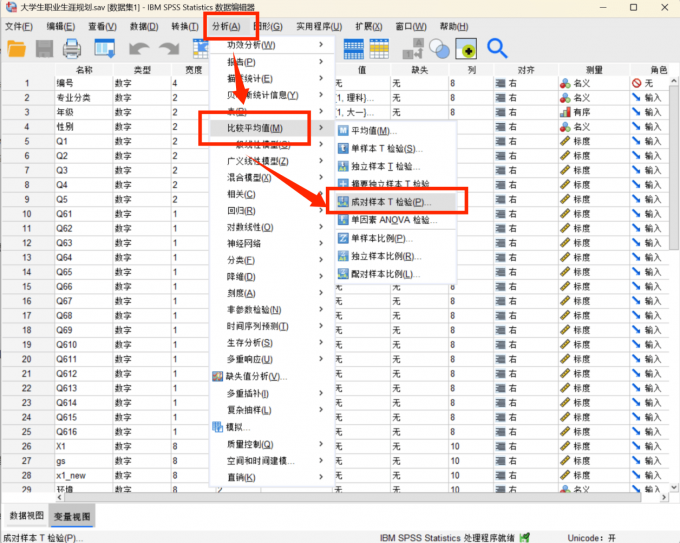The height and width of the screenshot is (543, 680).
Task: Open the 编辑(E) menu
Action: (x=61, y=26)
